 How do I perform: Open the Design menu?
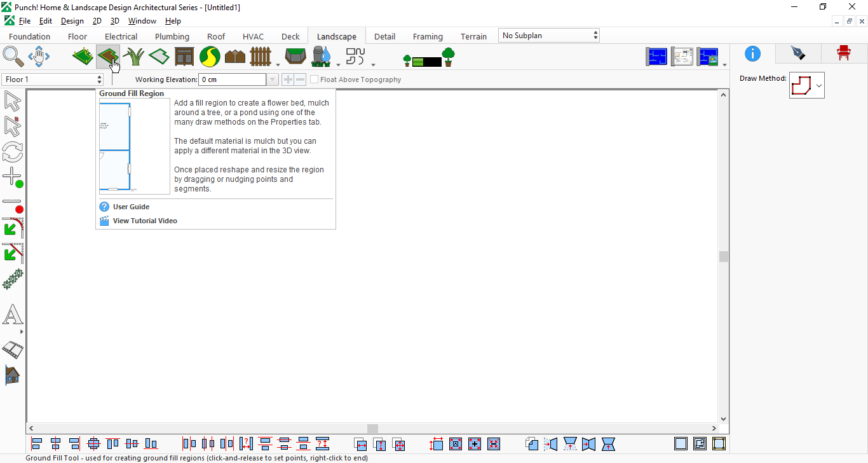(72, 21)
